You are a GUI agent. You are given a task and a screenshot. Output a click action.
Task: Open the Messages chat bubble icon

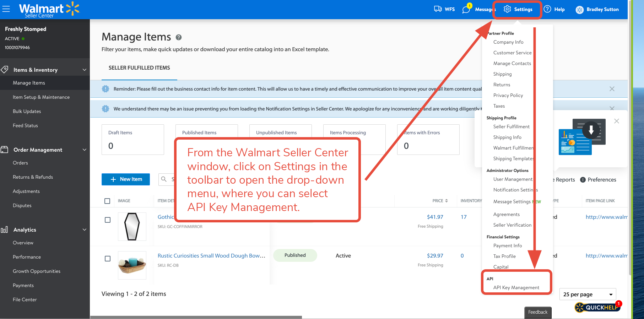coord(466,10)
